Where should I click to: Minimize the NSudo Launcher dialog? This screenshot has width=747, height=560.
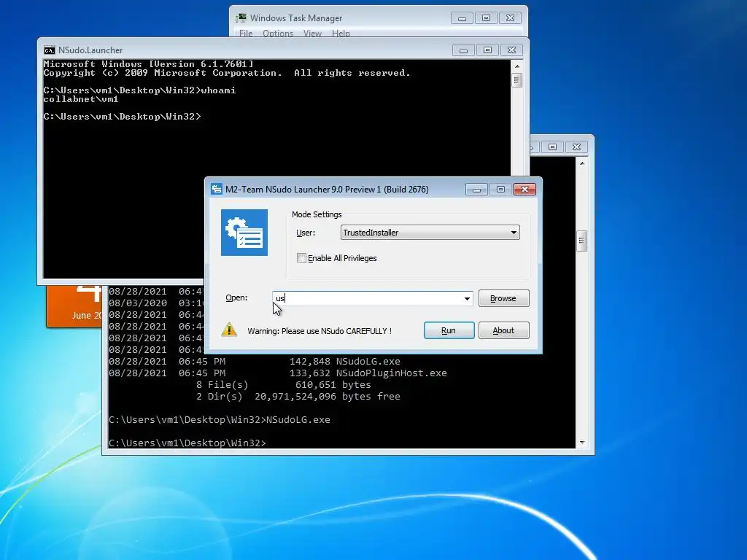[476, 189]
